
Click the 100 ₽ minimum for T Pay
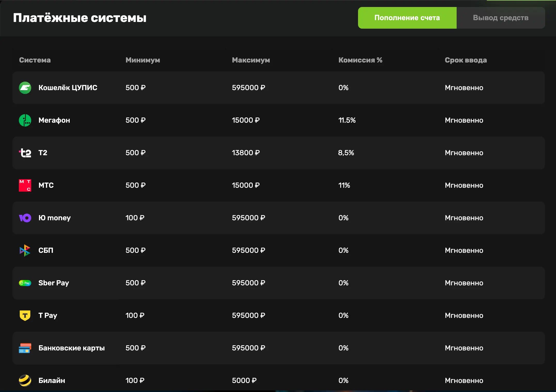pos(135,316)
